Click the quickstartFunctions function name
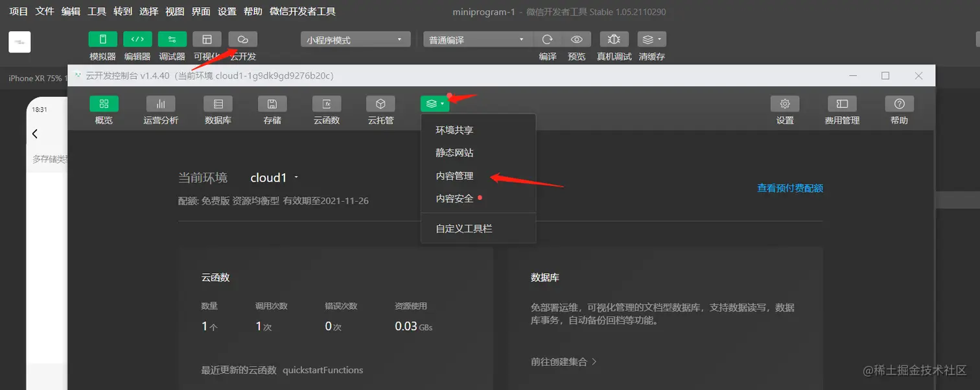Image resolution: width=980 pixels, height=390 pixels. 323,371
